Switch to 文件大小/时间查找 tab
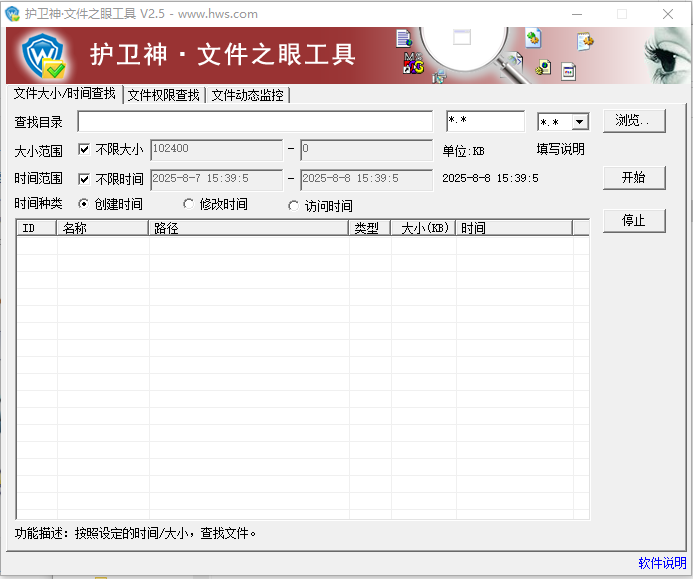The image size is (693, 579). click(65, 94)
